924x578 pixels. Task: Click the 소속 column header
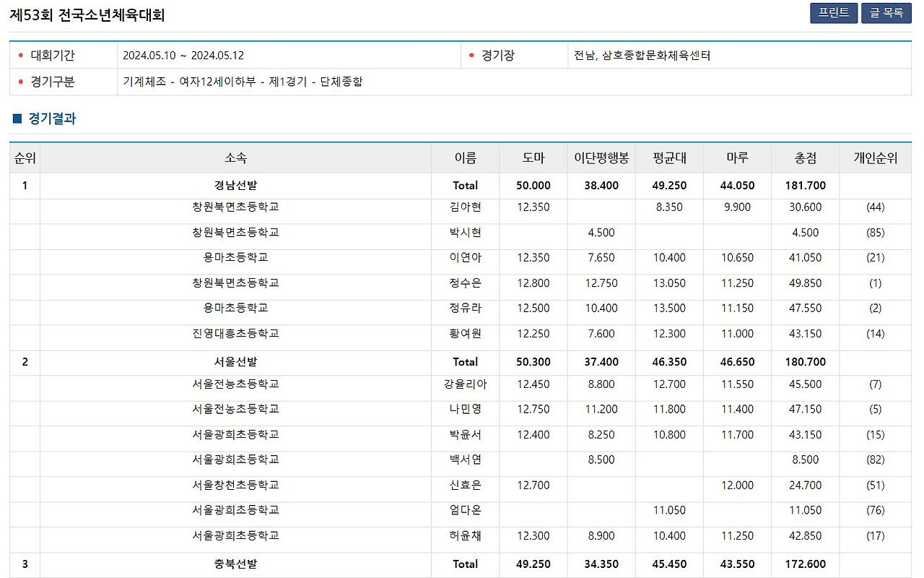point(236,157)
